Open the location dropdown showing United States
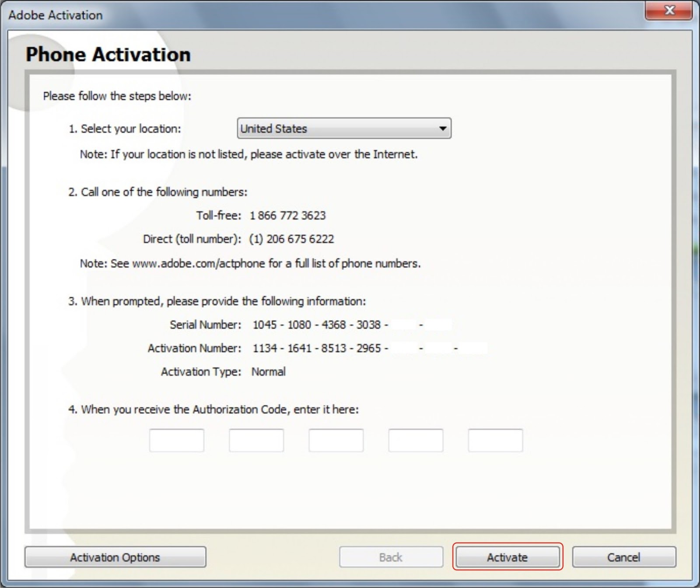This screenshot has width=700, height=588. coord(344,129)
